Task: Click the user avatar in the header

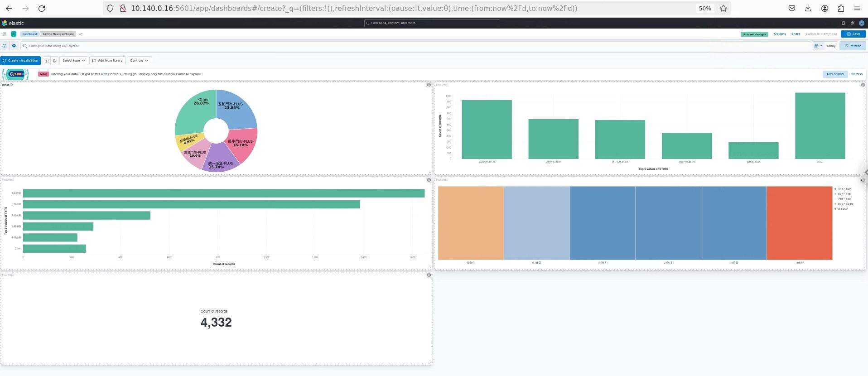Action: point(862,23)
